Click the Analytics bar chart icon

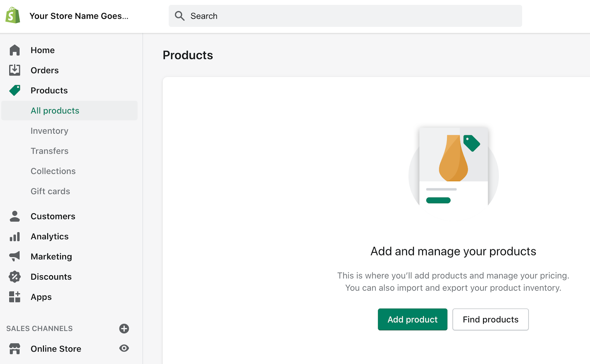point(15,237)
